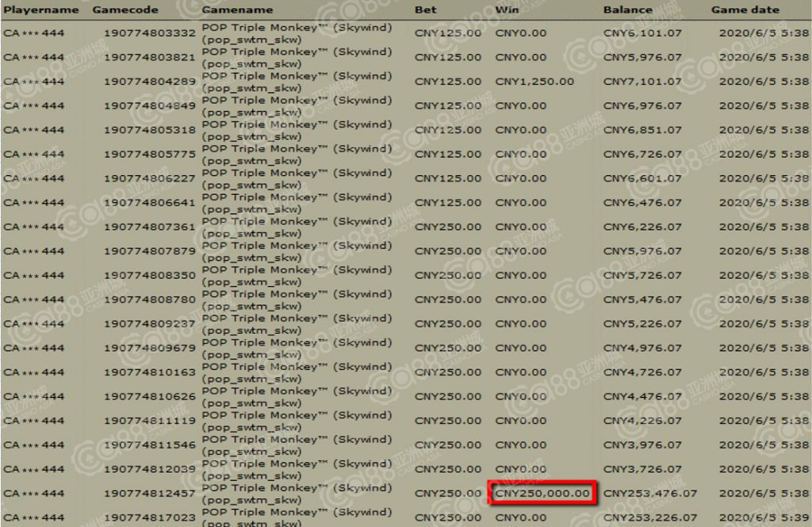Click gamecode 190774807361

tap(149, 227)
